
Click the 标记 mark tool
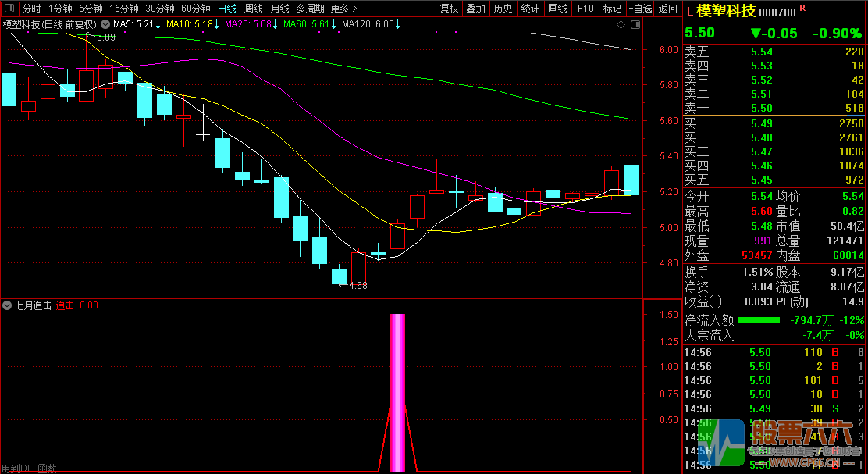point(612,9)
